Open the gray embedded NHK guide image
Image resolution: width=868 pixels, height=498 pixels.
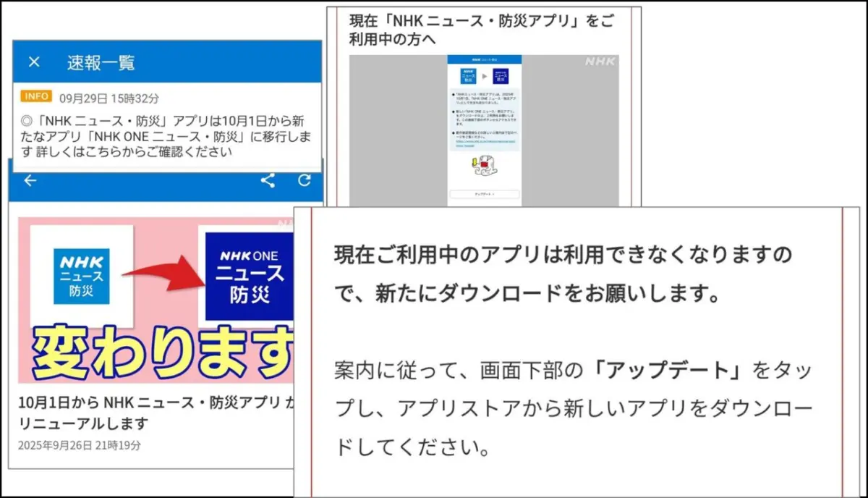pyautogui.click(x=484, y=131)
